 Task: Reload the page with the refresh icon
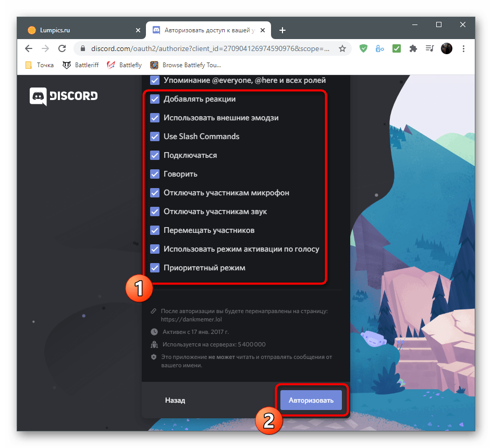pyautogui.click(x=62, y=48)
